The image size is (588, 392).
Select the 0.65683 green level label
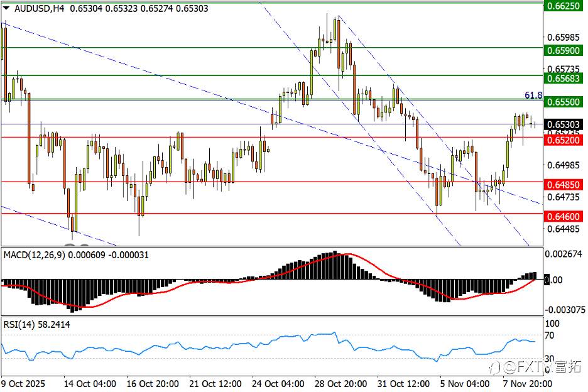point(563,78)
